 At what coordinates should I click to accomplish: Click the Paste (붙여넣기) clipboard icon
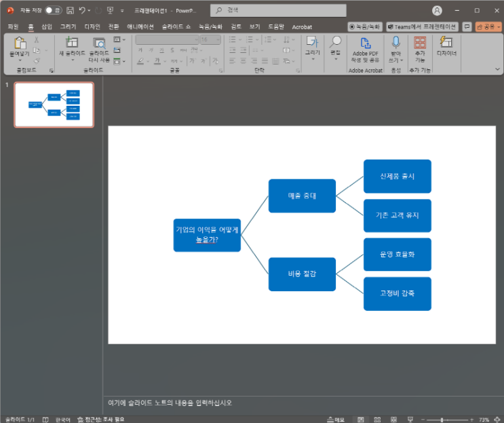click(20, 43)
